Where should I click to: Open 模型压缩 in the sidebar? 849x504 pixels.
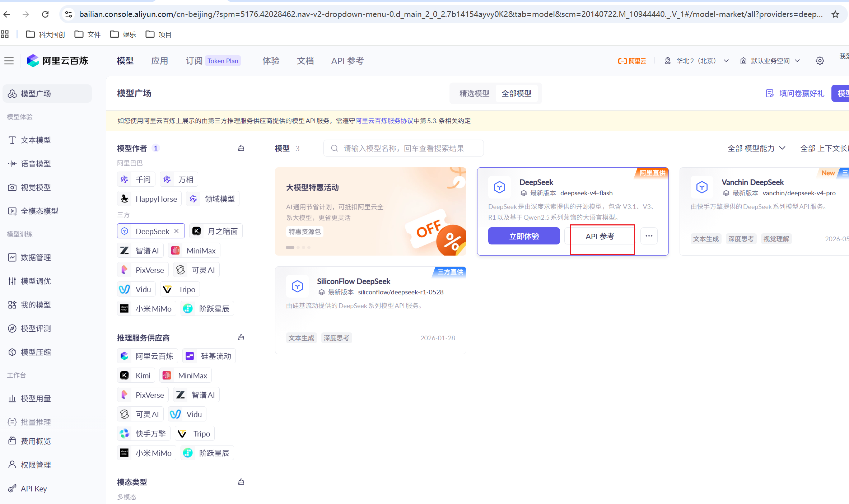[47, 352]
